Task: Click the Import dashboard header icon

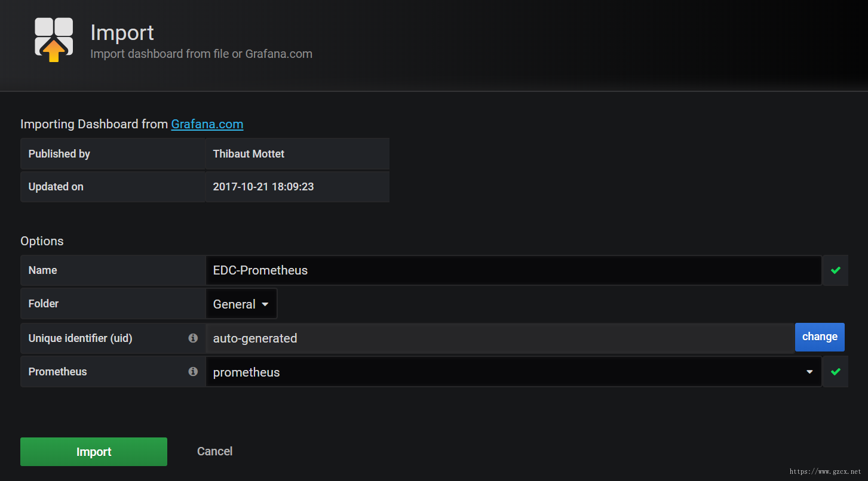Action: pyautogui.click(x=54, y=39)
